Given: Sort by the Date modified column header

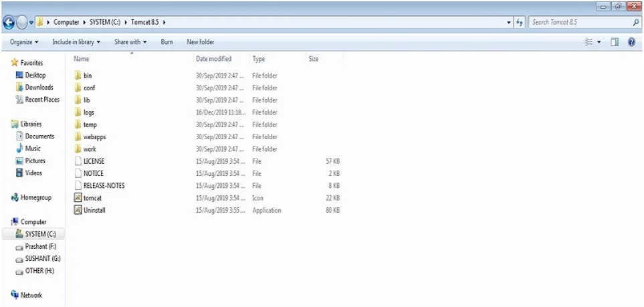Looking at the screenshot, I should [x=213, y=59].
